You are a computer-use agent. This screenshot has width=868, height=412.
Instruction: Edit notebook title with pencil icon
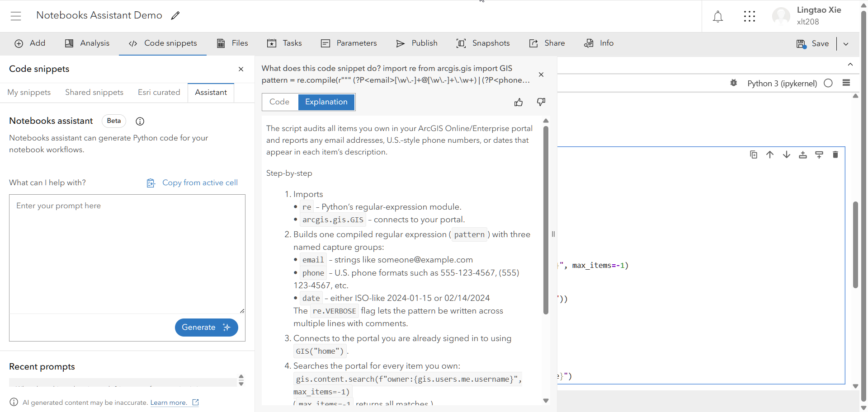pos(175,16)
